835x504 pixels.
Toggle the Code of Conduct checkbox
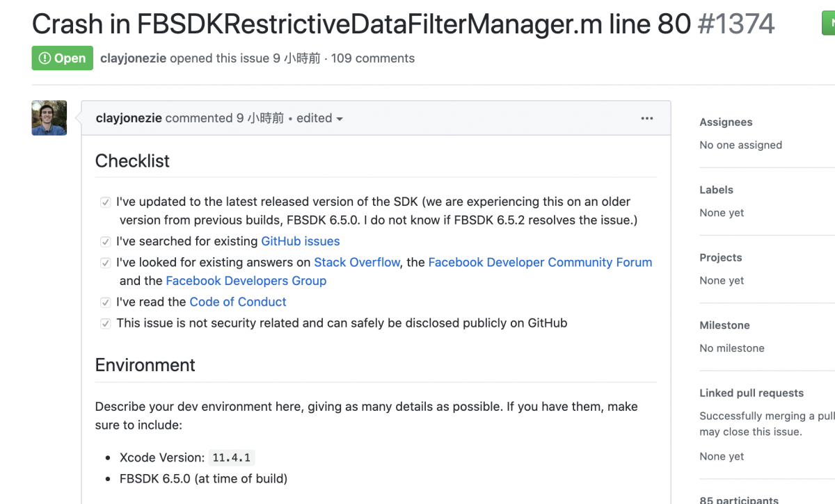[106, 302]
